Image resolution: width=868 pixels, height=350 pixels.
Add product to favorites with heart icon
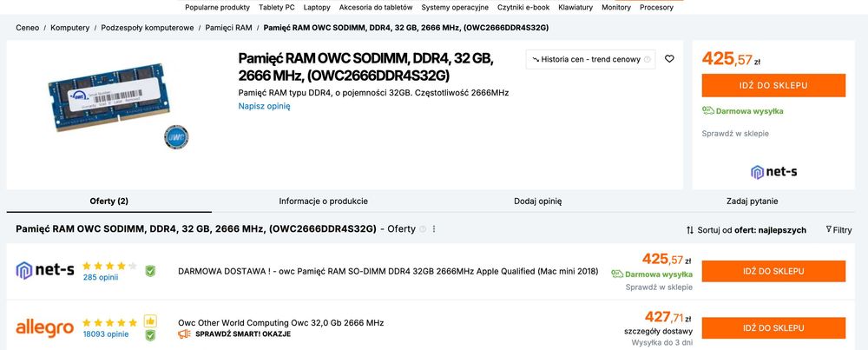coord(669,59)
